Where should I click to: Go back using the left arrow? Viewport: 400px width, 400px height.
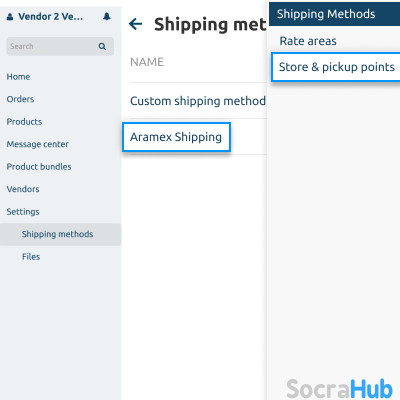tap(135, 24)
